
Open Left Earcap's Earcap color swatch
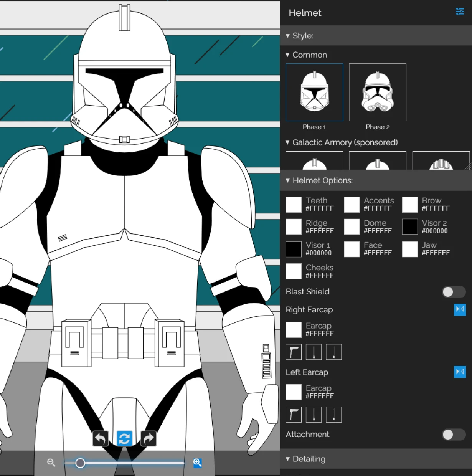294,392
